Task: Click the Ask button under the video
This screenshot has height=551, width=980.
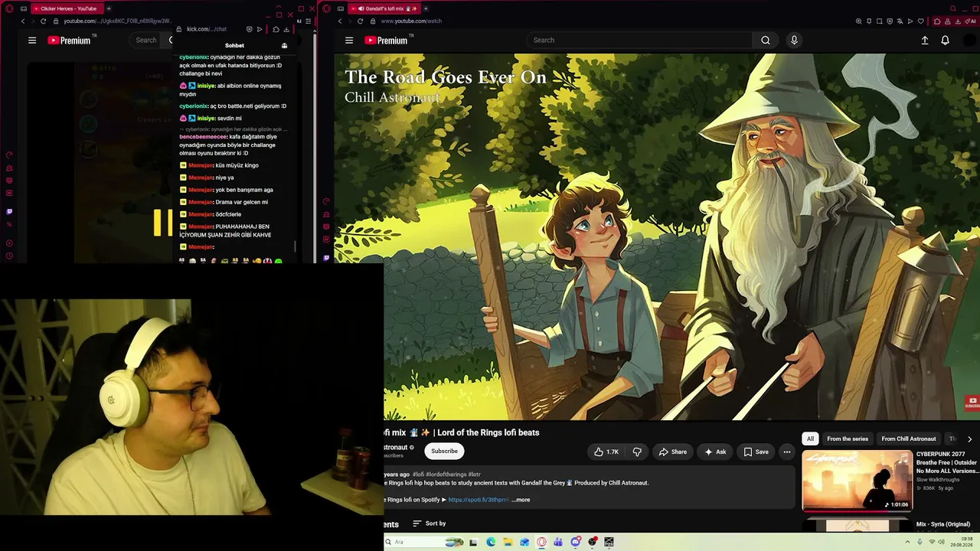Action: point(715,452)
